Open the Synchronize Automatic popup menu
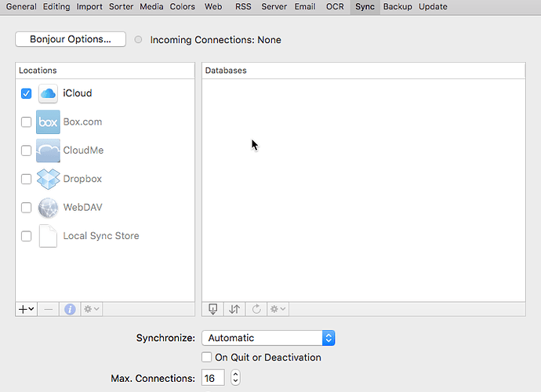Image resolution: width=541 pixels, height=392 pixels. pyautogui.click(x=268, y=338)
